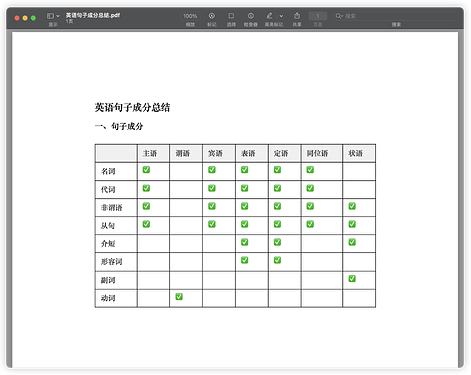The height and width of the screenshot is (375, 471).
Task: Select the highlight (高亮标记) pen tool
Action: [x=270, y=16]
